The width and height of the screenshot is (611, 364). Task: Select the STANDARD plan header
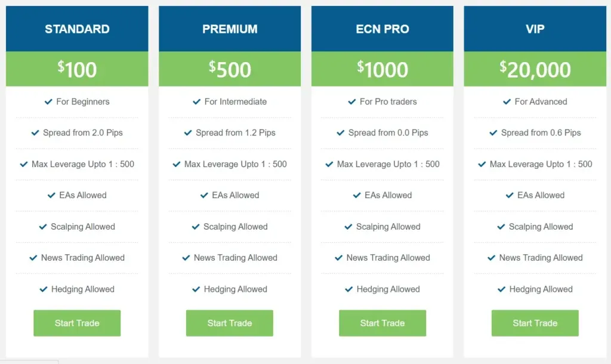(77, 29)
